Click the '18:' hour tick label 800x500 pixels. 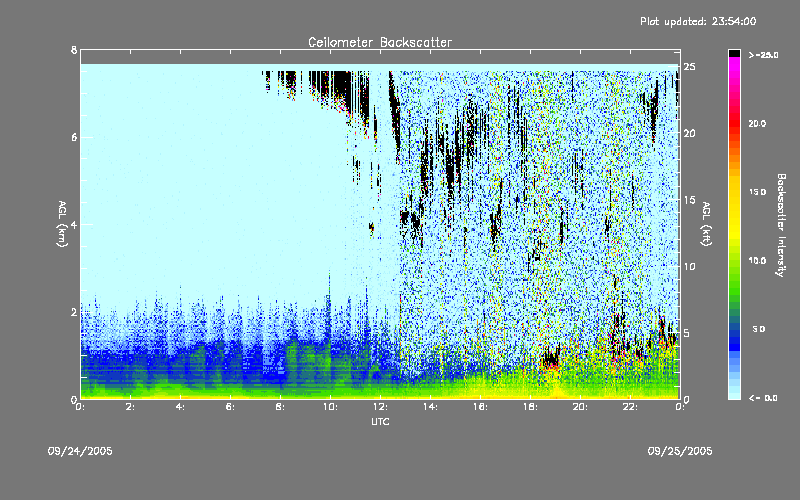[531, 407]
